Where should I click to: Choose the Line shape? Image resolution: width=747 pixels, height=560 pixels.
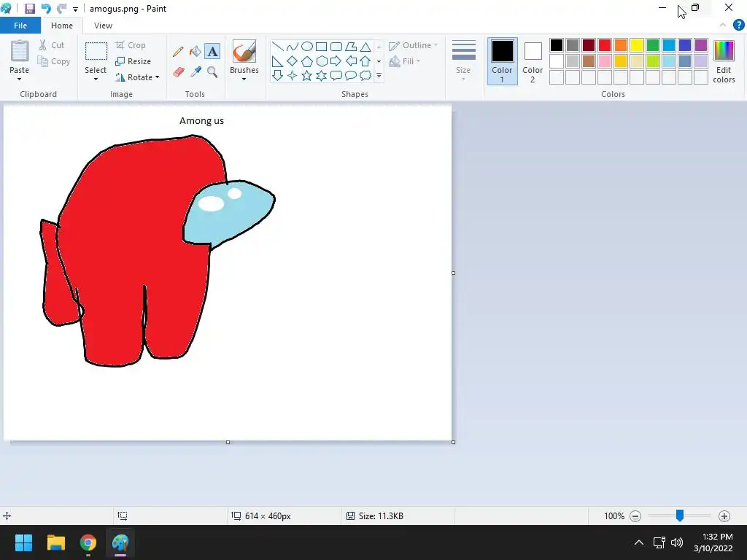tap(277, 46)
